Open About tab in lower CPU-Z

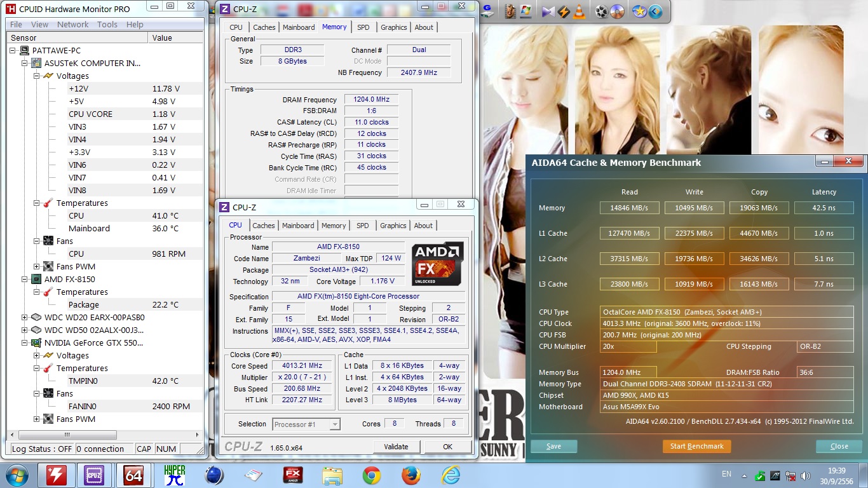pyautogui.click(x=423, y=226)
